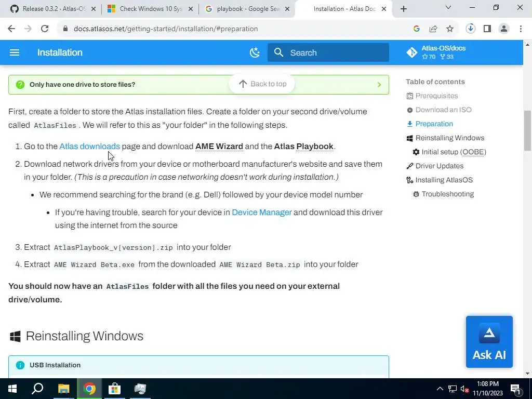
Task: Click the Search input field
Action: click(x=328, y=52)
